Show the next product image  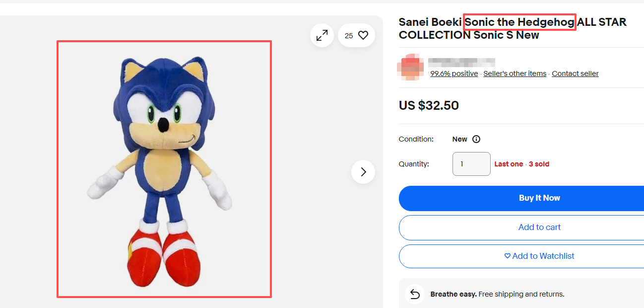(363, 172)
